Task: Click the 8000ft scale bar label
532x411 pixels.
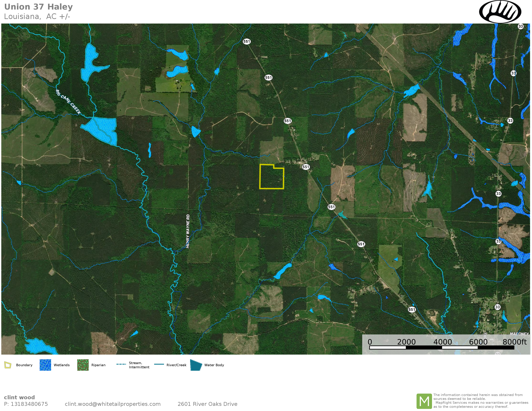Action: [514, 342]
